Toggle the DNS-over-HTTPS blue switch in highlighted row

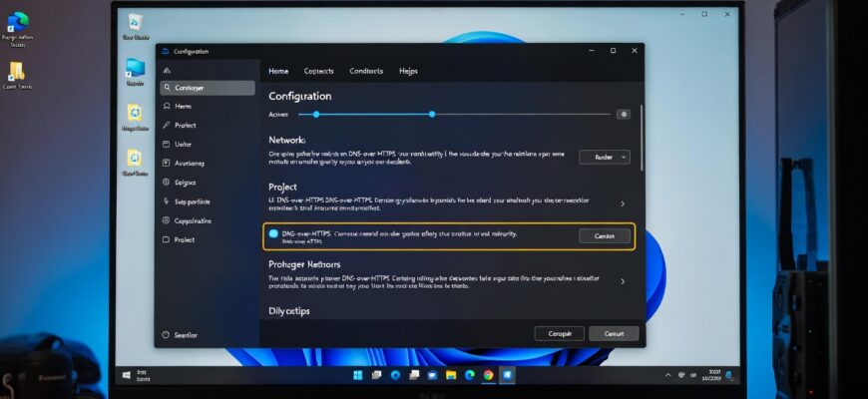click(x=273, y=234)
